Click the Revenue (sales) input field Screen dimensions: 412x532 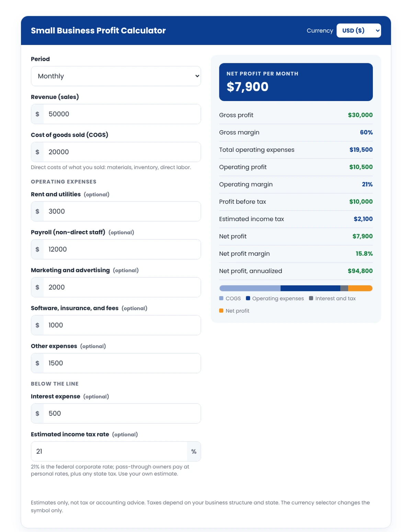122,114
